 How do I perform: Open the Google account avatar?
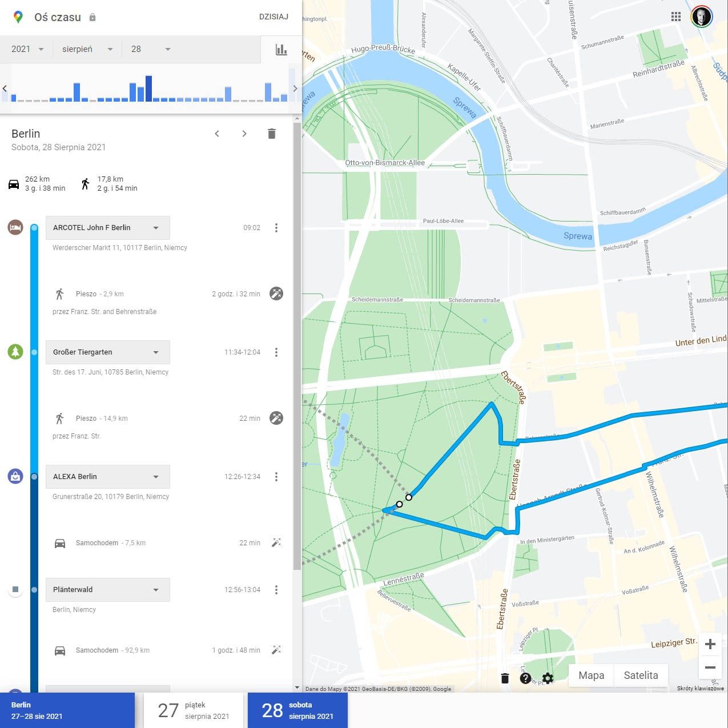pyautogui.click(x=702, y=17)
